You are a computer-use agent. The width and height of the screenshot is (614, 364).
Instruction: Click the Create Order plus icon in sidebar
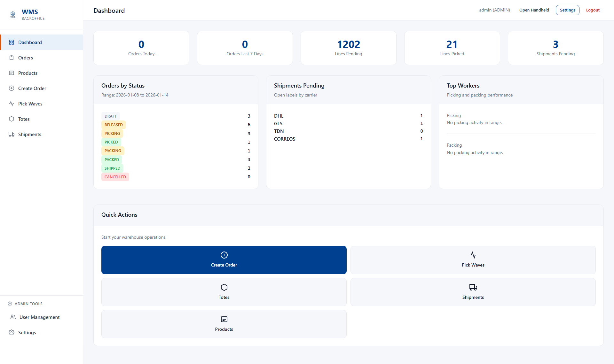(12, 88)
